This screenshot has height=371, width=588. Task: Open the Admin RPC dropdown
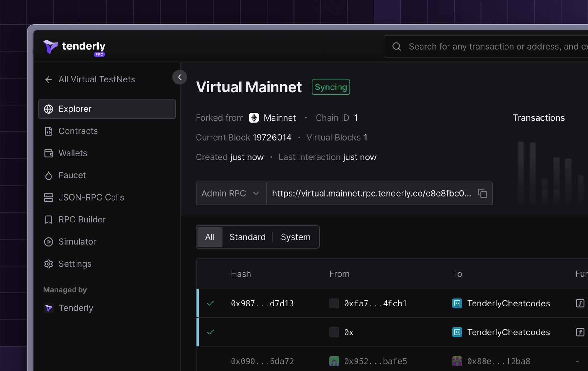tap(231, 193)
